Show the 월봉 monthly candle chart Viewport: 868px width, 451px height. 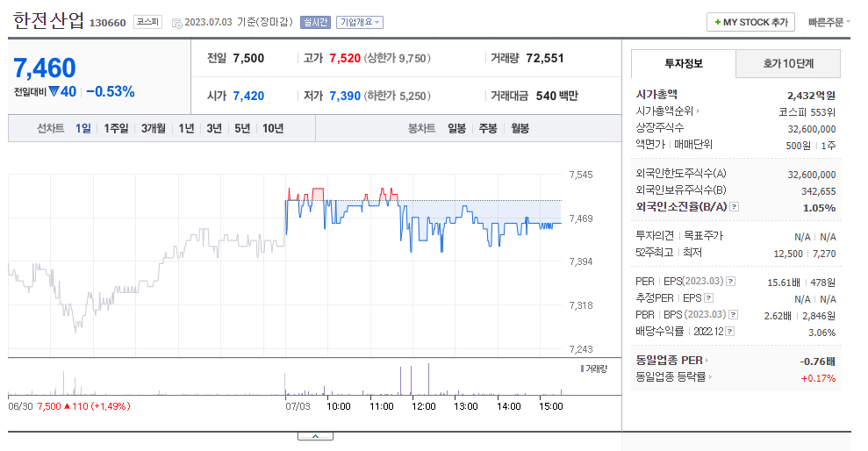point(520,128)
